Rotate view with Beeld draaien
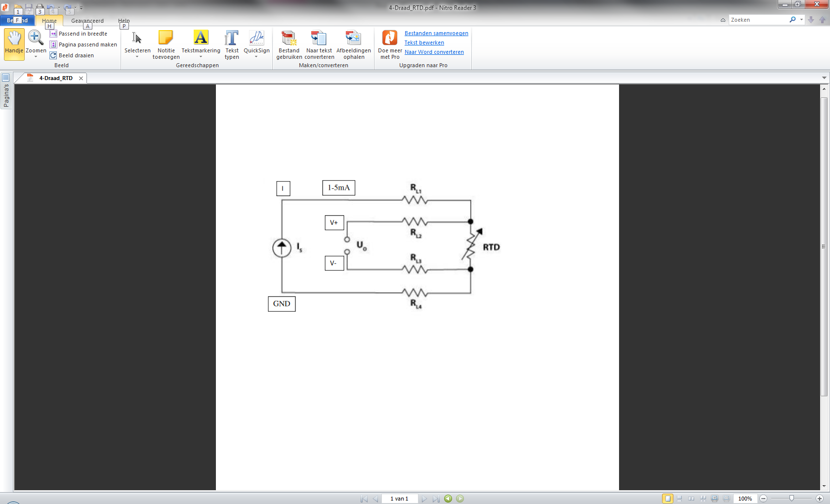The image size is (830, 504). coord(76,55)
